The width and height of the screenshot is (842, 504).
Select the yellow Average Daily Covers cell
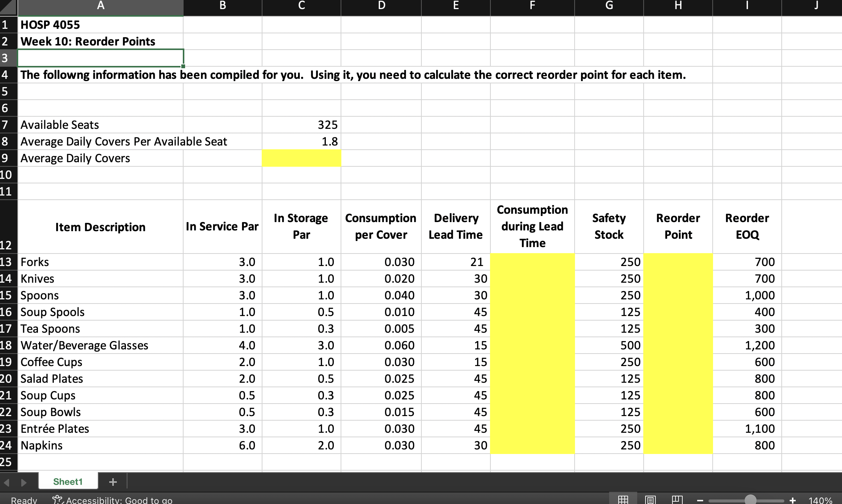coord(301,158)
